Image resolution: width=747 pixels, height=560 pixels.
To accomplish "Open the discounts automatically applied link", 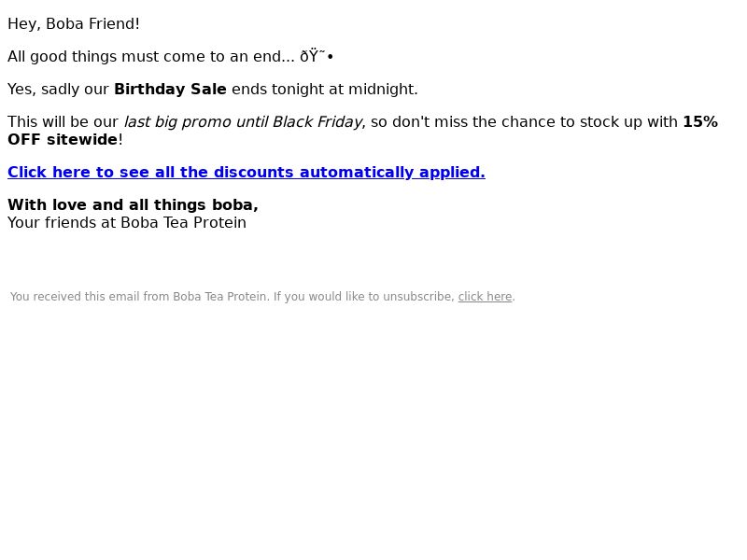I will click(x=246, y=173).
